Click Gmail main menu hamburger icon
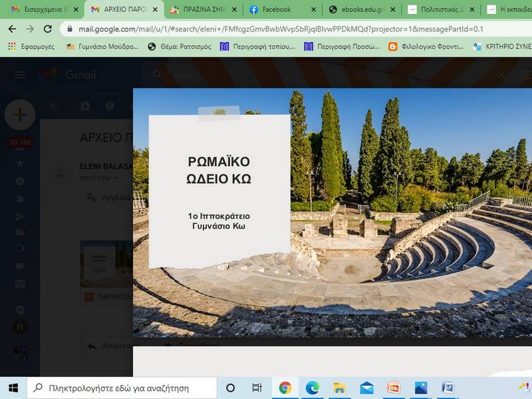This screenshot has width=532, height=399. coord(20,74)
